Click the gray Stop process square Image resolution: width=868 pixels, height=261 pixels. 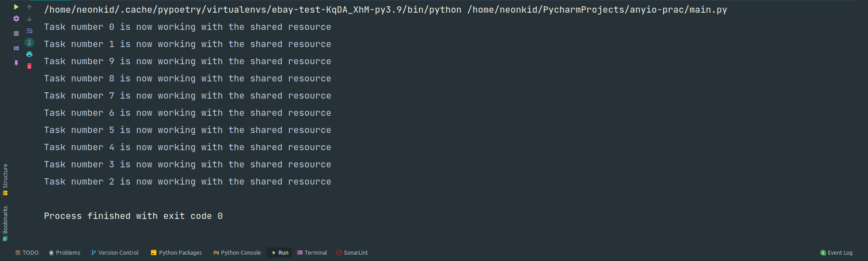pyautogui.click(x=16, y=33)
